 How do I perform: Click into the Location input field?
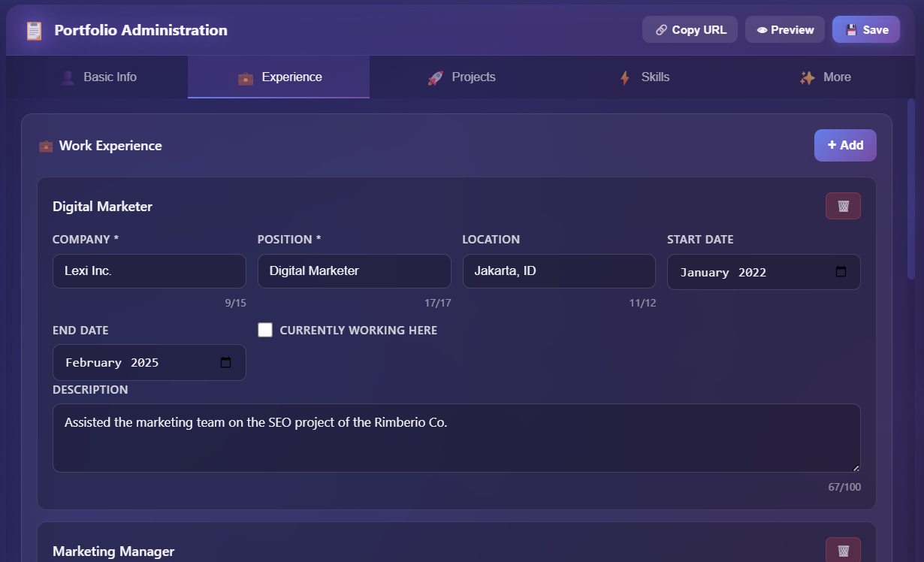coord(559,271)
